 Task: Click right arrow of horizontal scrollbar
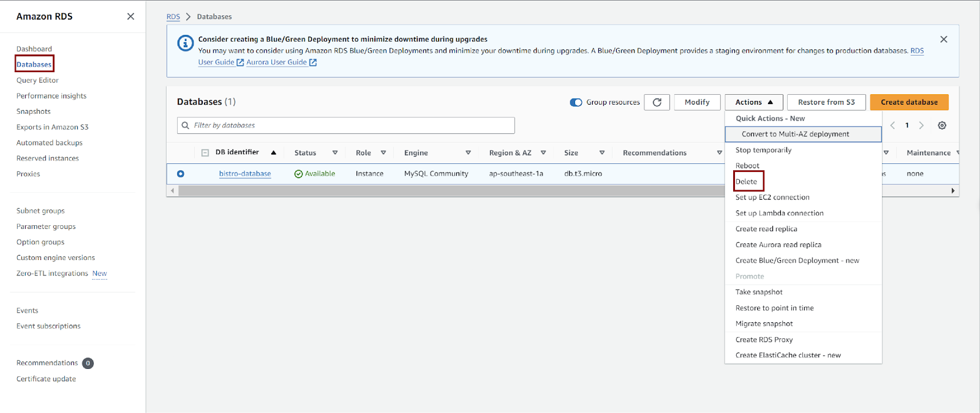(x=953, y=191)
